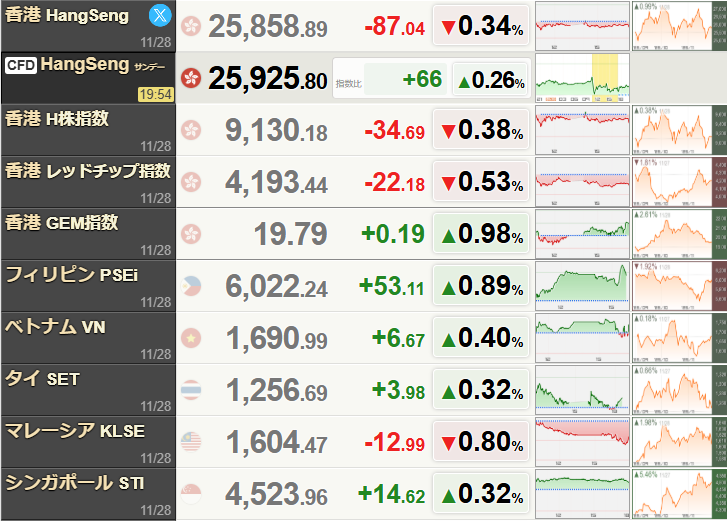Click CFD price 25,925.80
The height and width of the screenshot is (521, 727).
268,78
